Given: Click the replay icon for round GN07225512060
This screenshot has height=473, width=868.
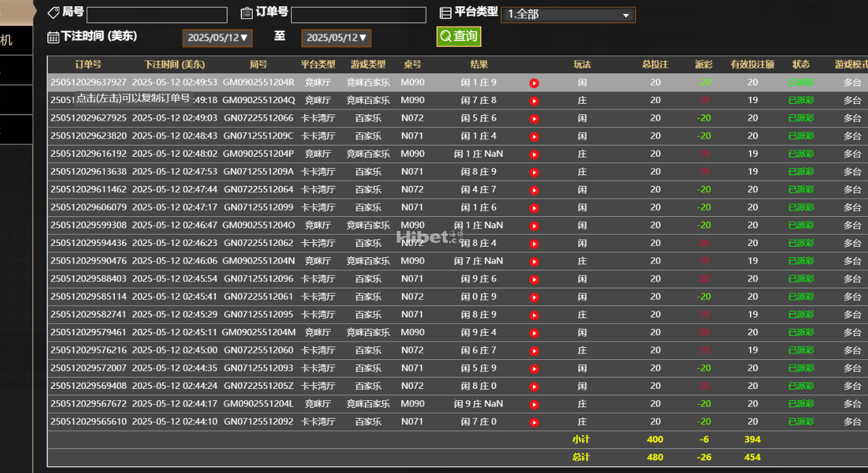Looking at the screenshot, I should point(534,350).
